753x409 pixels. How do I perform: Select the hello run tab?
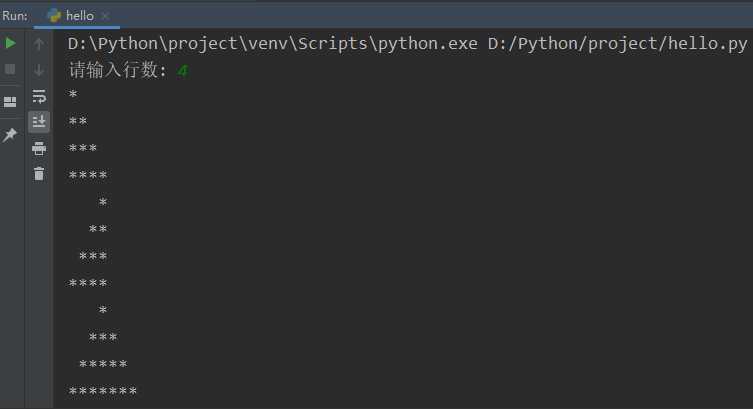77,15
